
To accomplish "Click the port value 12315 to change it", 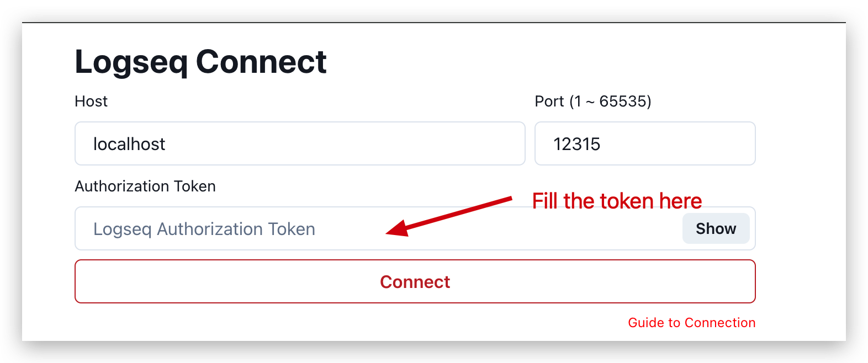I will click(x=644, y=143).
